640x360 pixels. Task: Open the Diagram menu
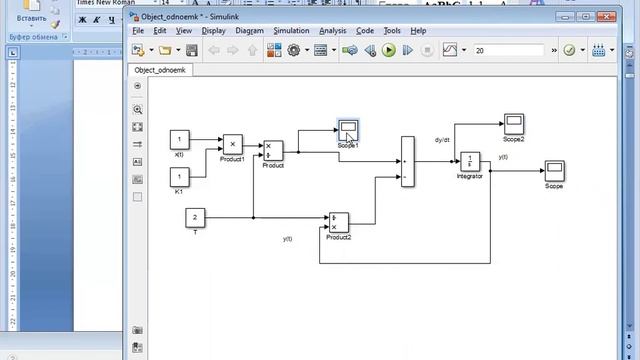249,31
